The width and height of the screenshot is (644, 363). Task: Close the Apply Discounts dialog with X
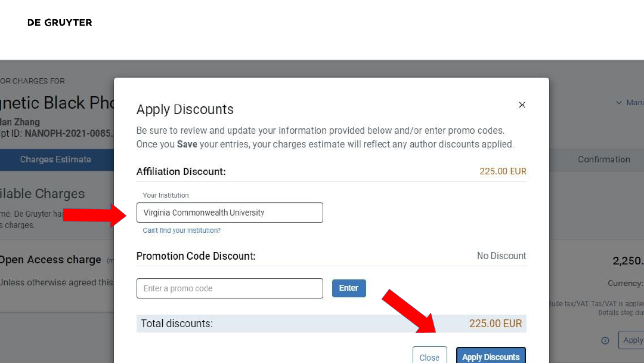click(x=522, y=105)
